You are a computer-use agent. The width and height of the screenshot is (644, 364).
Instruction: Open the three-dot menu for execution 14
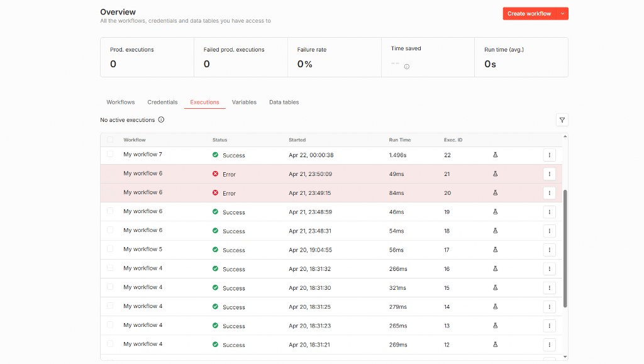click(549, 307)
